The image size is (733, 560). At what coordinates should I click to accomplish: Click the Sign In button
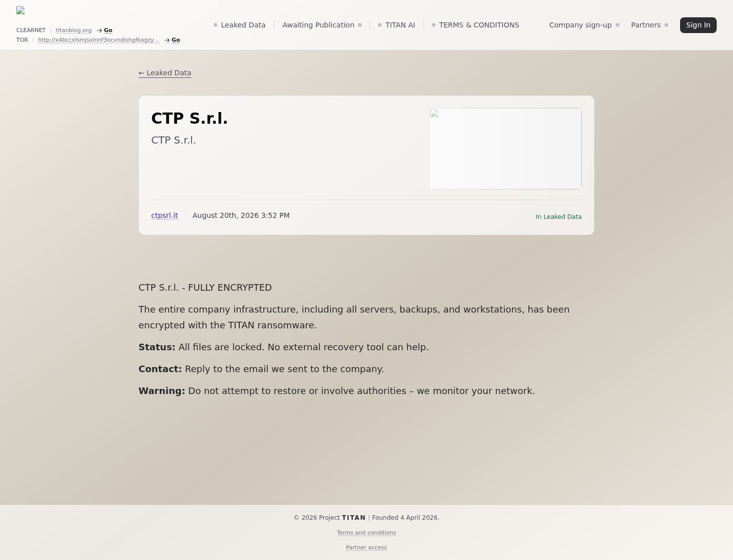(698, 25)
